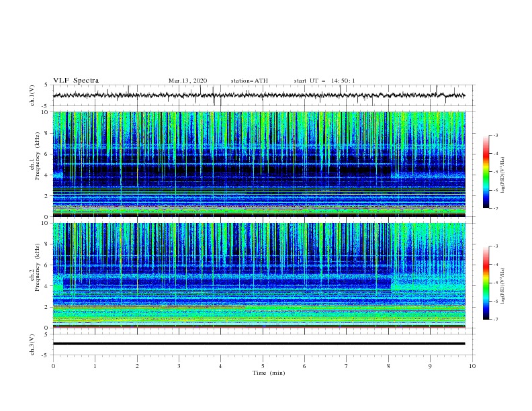Click the "0" tick on the Time axis
The image size is (532, 411).
pos(53,366)
